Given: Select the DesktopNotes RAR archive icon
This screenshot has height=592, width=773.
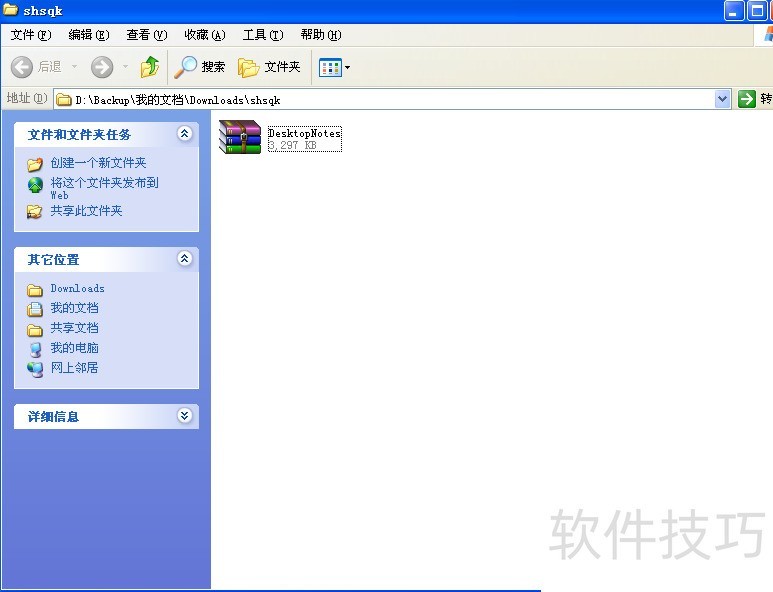Looking at the screenshot, I should pos(240,137).
